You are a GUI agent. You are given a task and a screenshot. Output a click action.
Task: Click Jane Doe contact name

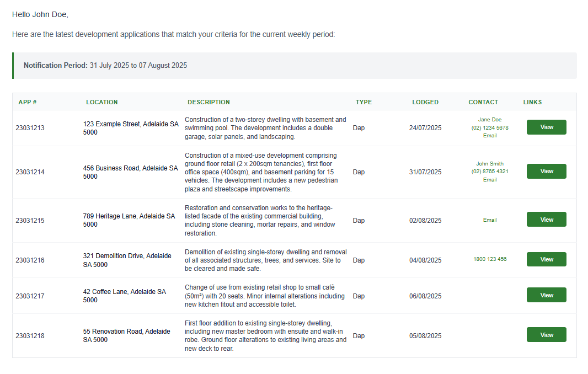click(490, 120)
